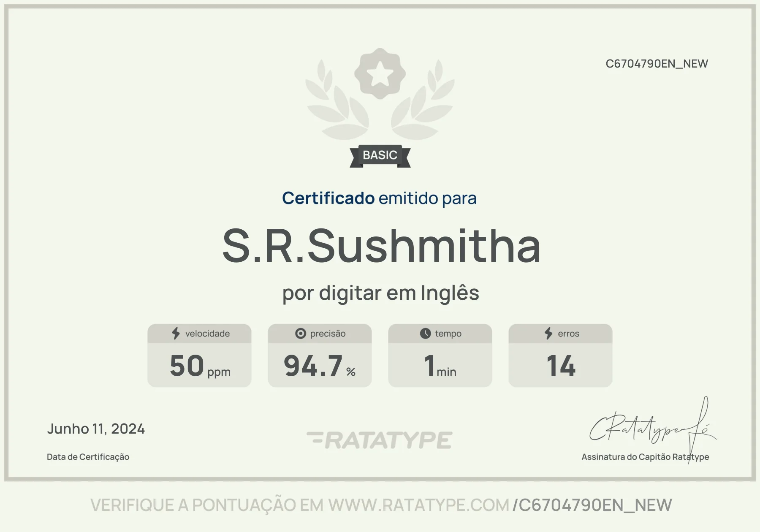Click the 1 min time value

coord(440,366)
